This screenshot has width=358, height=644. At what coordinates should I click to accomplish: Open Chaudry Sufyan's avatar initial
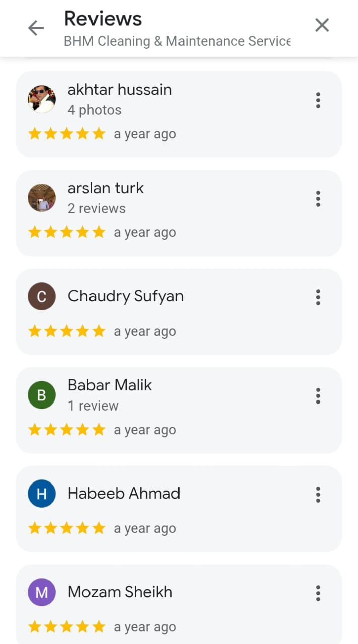coord(41,296)
